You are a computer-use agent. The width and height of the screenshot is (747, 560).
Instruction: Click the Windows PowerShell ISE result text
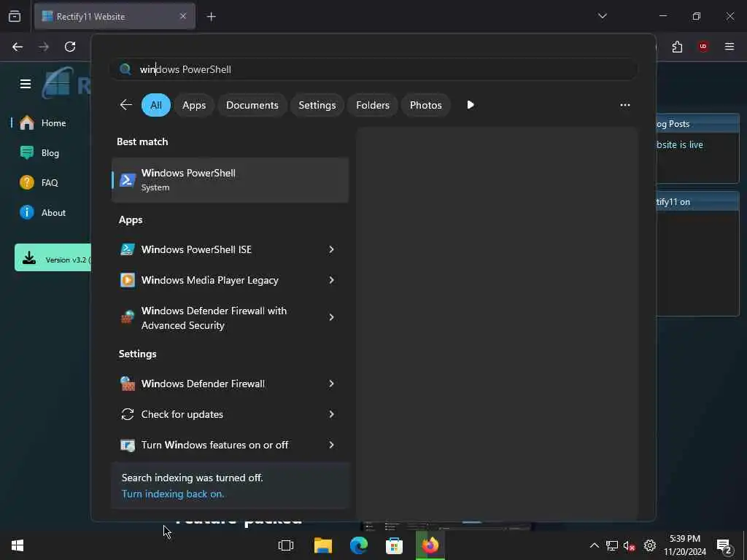(196, 249)
